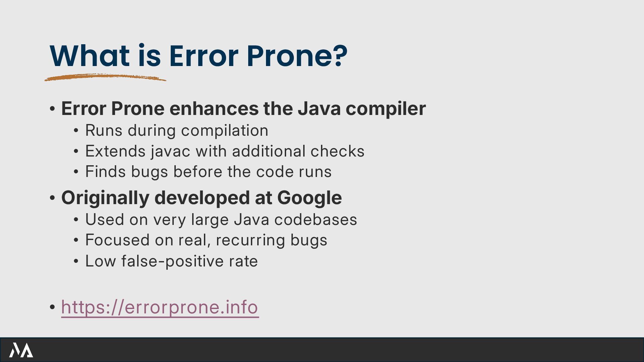Click the "Finds bugs before the code runs" line

208,172
